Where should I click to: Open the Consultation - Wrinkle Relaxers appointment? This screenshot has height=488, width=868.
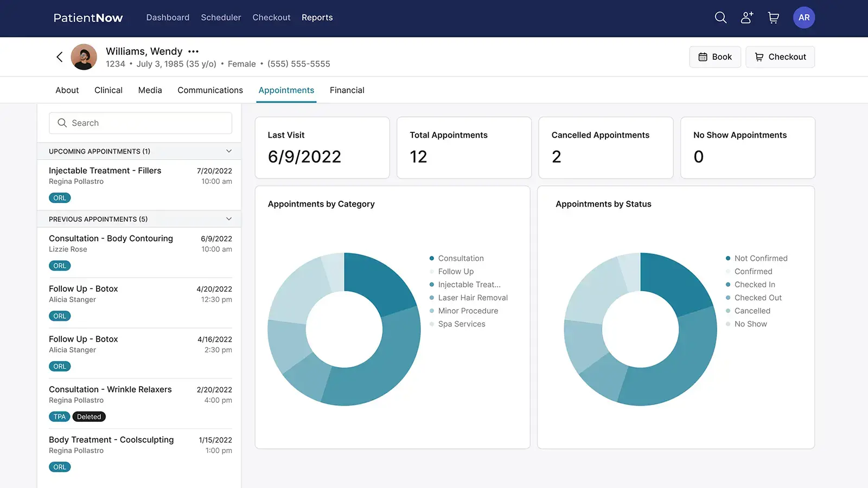click(x=141, y=403)
